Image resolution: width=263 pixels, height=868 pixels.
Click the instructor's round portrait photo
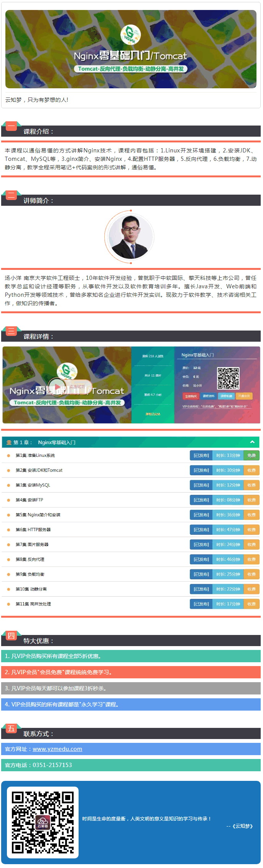[131, 236]
